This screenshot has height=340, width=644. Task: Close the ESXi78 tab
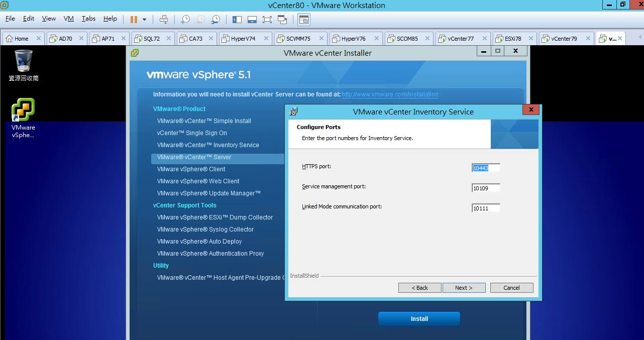click(531, 39)
